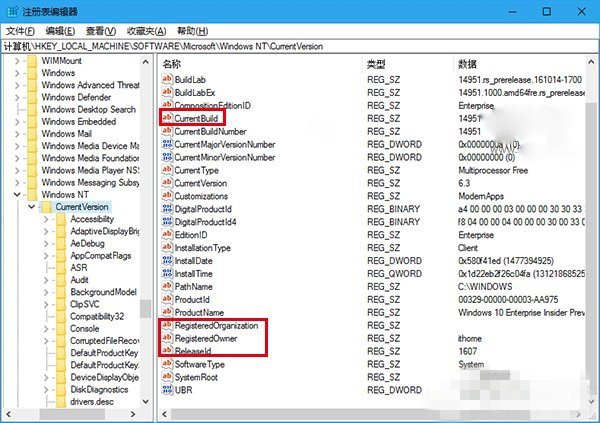Select the Console key in tree
Viewport: 600px width, 423px height.
(84, 328)
